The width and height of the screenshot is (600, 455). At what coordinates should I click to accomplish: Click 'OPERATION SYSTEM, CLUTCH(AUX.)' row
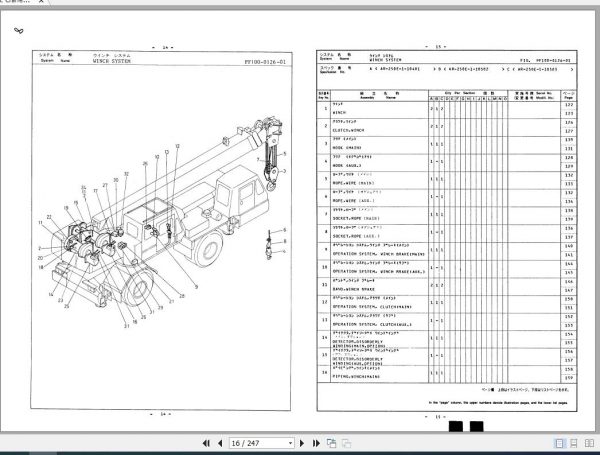447,321
